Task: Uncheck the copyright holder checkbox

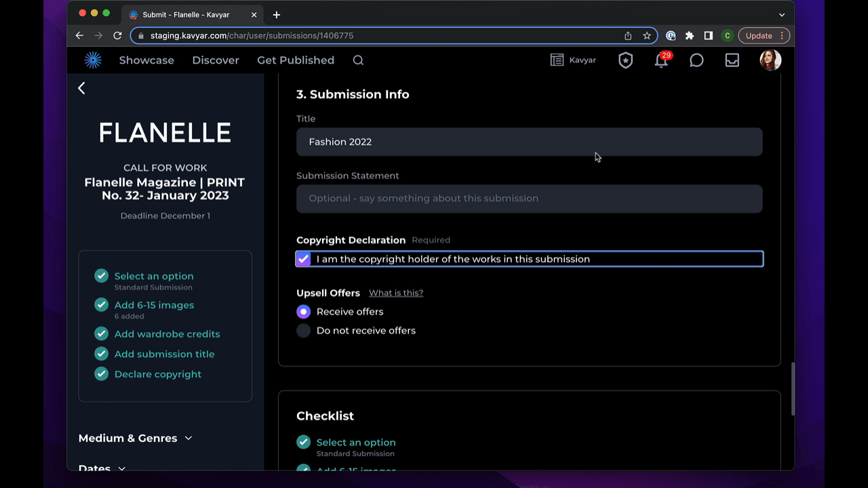Action: pyautogui.click(x=303, y=259)
